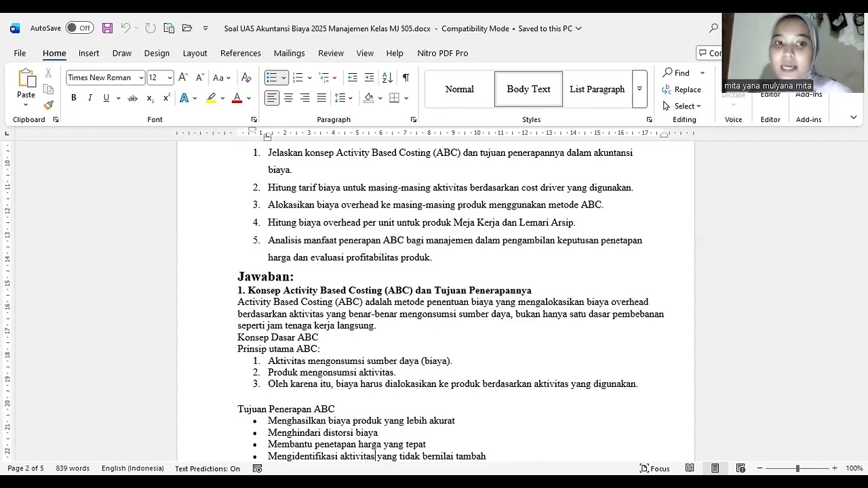Apply superscript formatting
The image size is (868, 488).
click(167, 98)
